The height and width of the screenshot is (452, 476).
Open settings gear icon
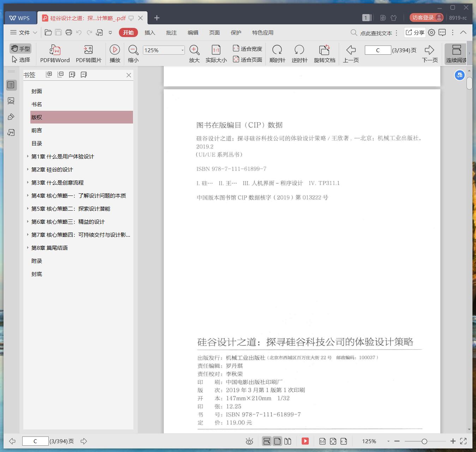(432, 32)
